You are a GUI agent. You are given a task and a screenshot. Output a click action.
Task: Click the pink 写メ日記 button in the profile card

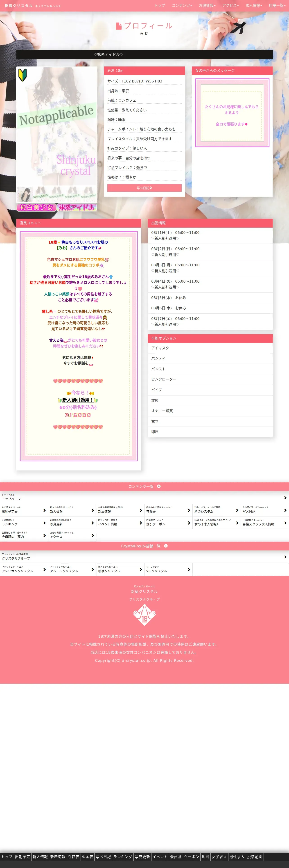pos(144,188)
